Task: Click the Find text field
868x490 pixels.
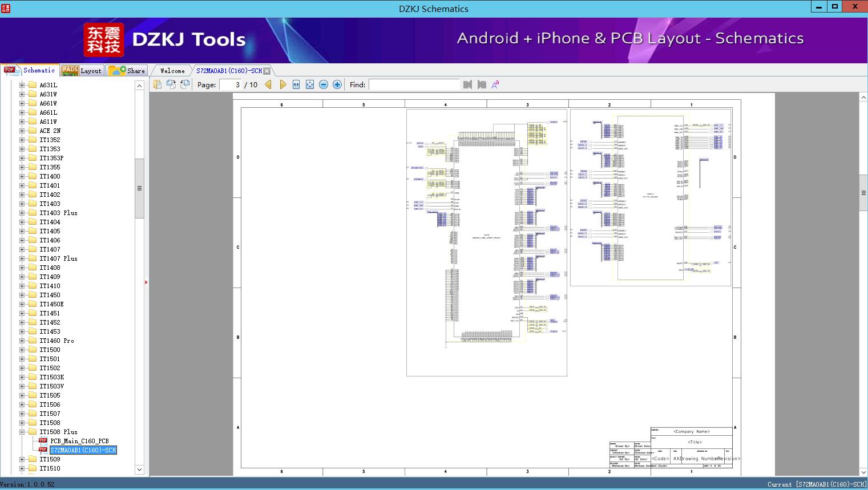Action: click(x=414, y=84)
